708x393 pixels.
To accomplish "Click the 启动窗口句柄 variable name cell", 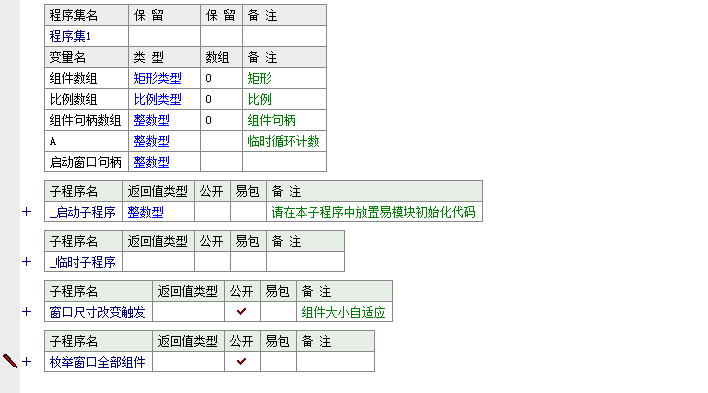I will point(86,162).
